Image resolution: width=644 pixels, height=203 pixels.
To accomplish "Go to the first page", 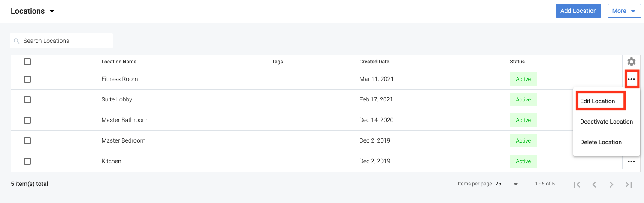I will click(577, 184).
